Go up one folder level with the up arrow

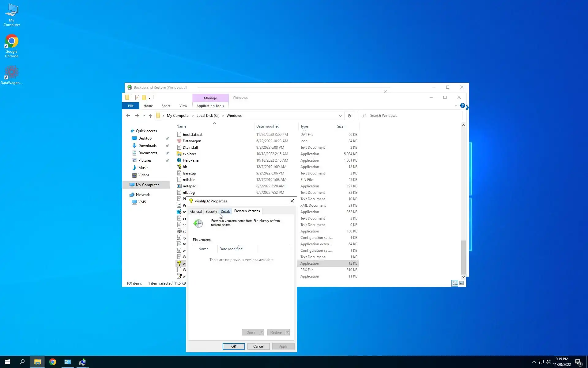pos(150,116)
